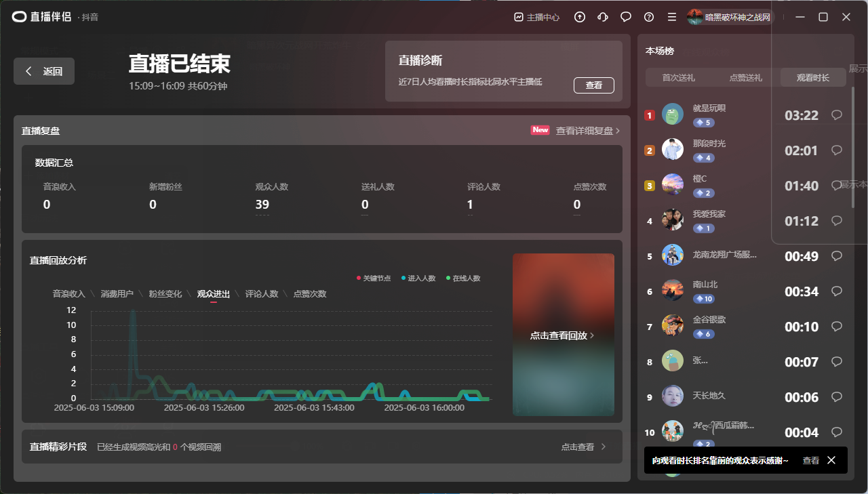Click 查看 in the thank-viewers toast
This screenshot has height=494, width=868.
pos(811,460)
